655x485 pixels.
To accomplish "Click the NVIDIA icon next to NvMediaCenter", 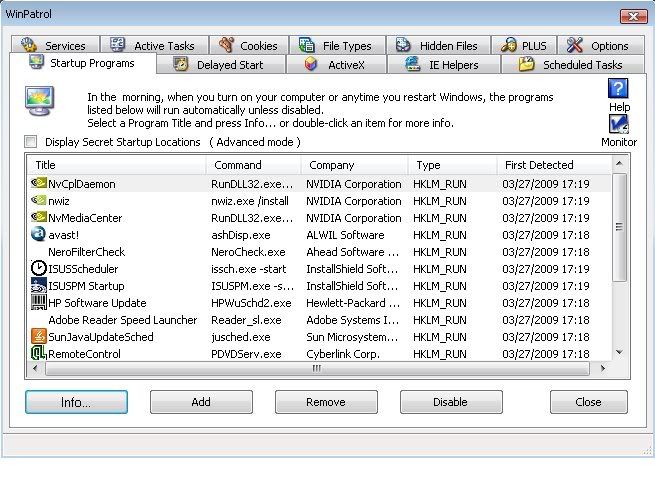I will tap(38, 217).
